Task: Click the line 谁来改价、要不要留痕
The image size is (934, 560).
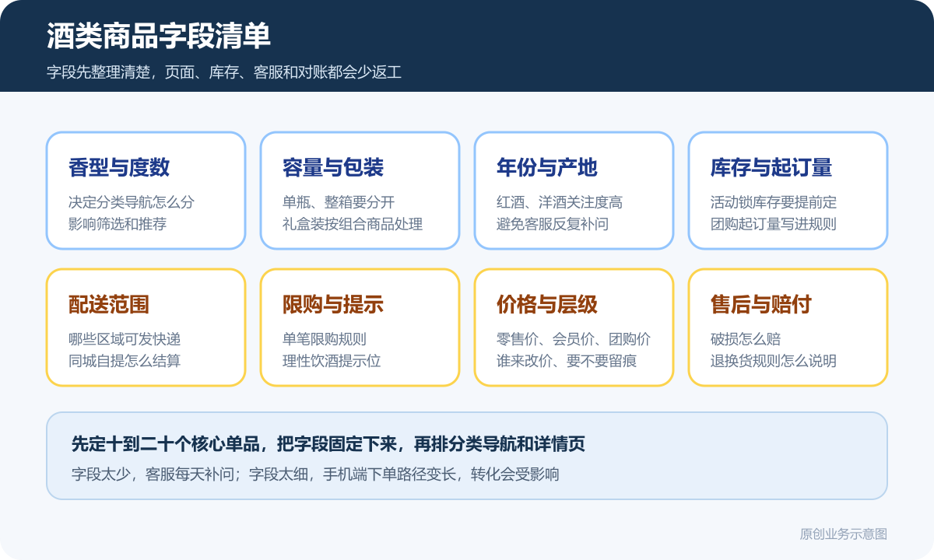Action: pos(567,361)
